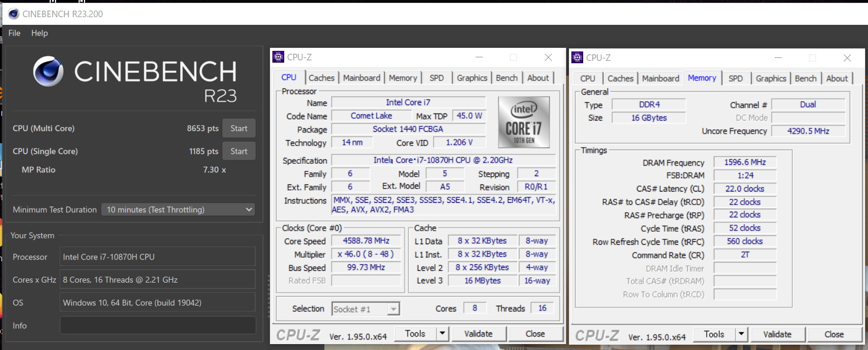
Task: Click Close button in the first CPU-Z window
Action: coord(535,334)
